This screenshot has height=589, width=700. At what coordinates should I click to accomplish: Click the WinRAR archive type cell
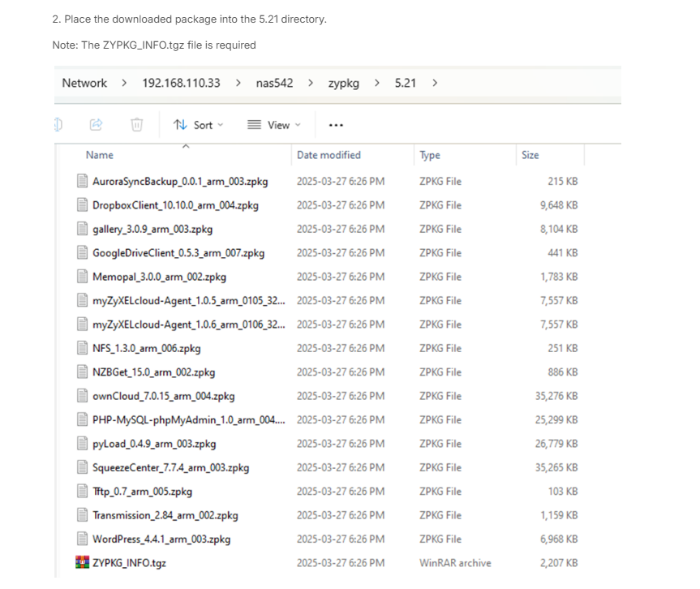coord(455,563)
